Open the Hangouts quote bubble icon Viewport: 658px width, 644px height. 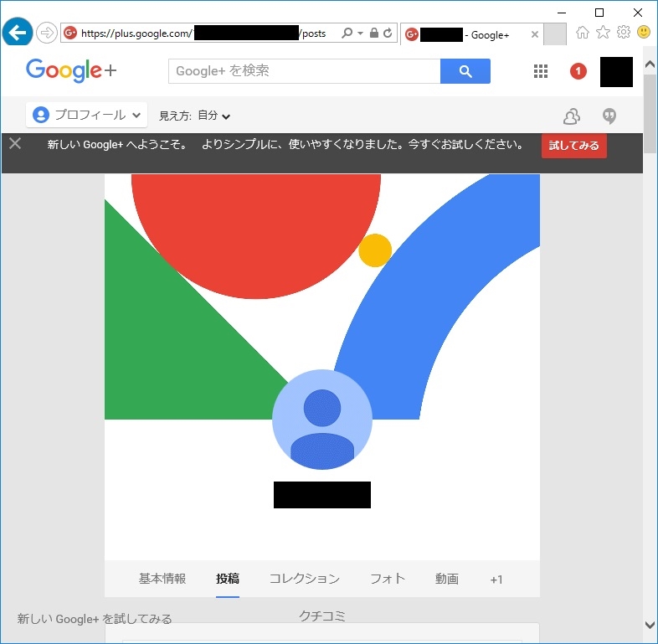[609, 116]
